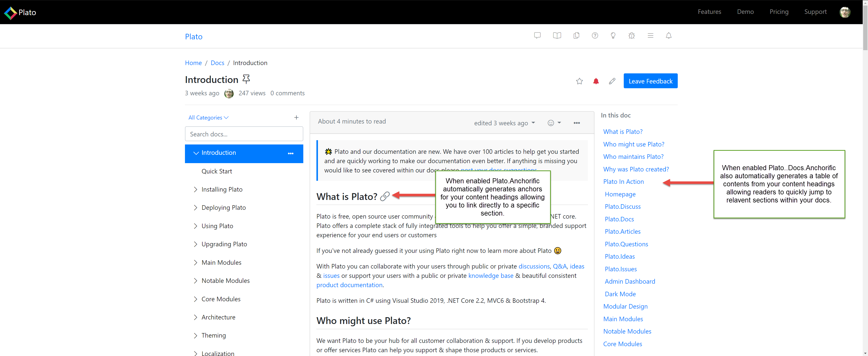
Task: Jump to Dark Mode in contents list
Action: tap(620, 294)
